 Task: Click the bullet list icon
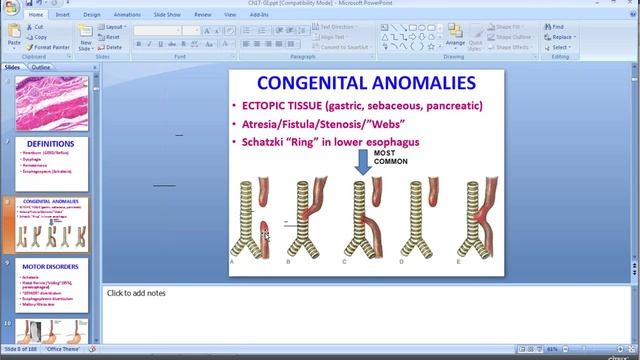247,31
